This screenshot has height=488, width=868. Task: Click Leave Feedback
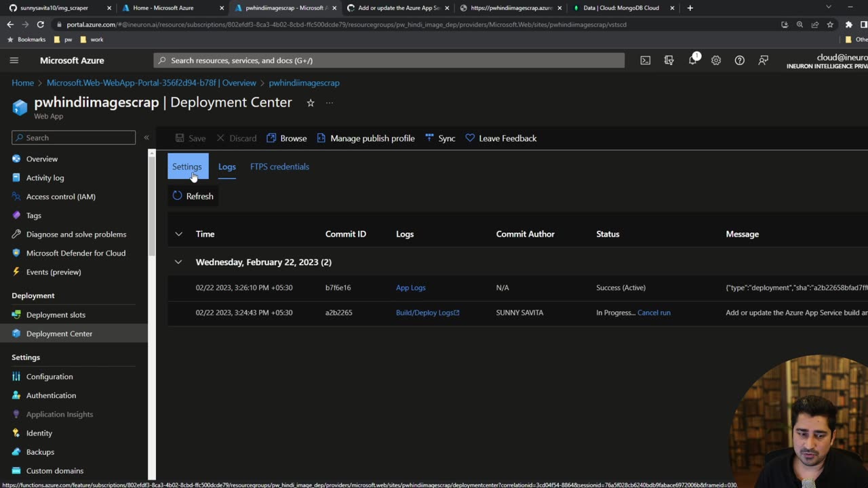pos(501,138)
